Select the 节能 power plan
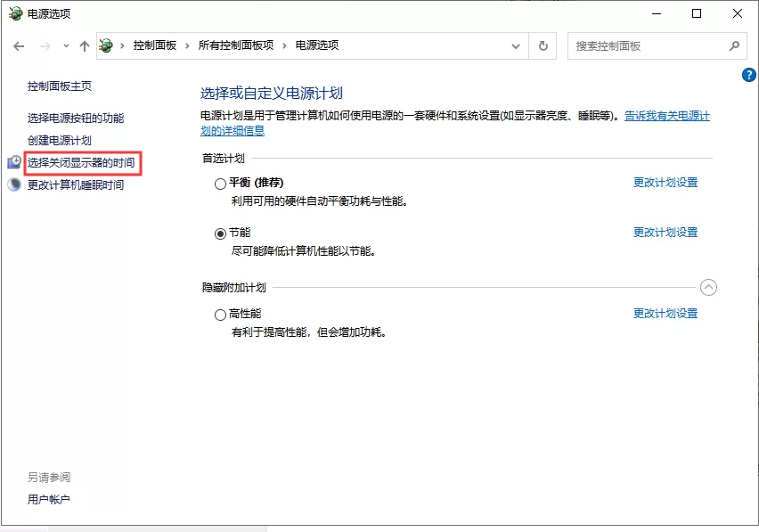 pos(218,233)
